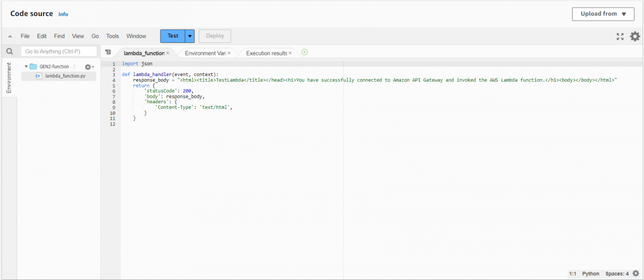Open the Upload from dropdown

(603, 14)
